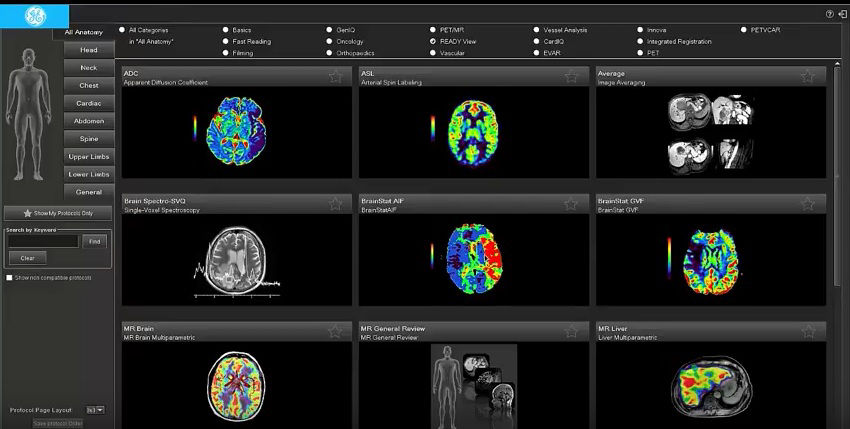
Task: Select the Cardiac anatomy tab
Action: (x=89, y=103)
